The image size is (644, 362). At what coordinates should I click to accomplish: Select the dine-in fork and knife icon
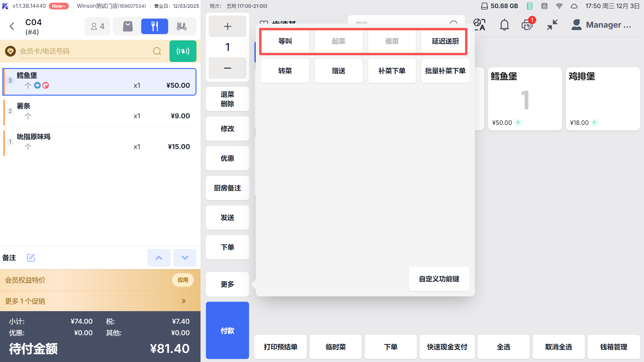point(154,26)
